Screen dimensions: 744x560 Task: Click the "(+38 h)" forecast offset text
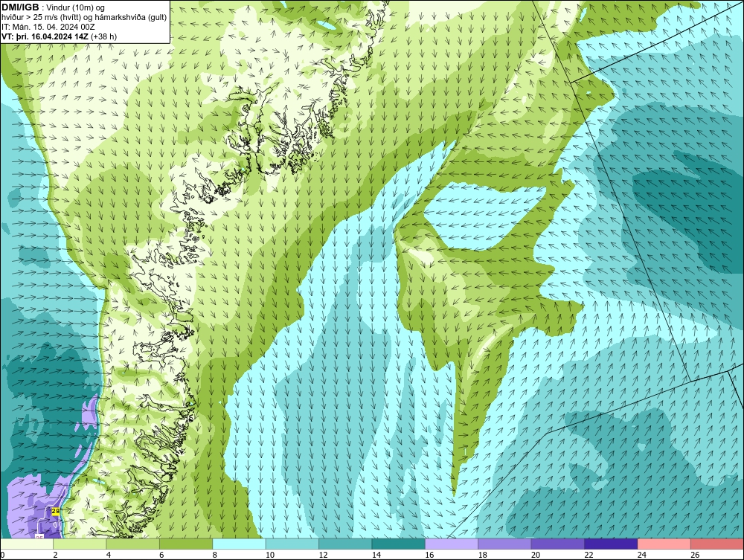pyautogui.click(x=103, y=36)
